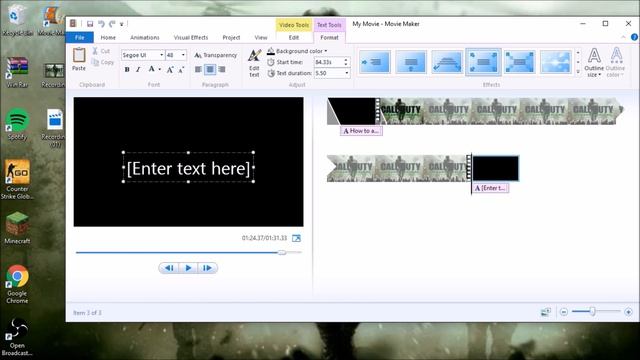The width and height of the screenshot is (640, 360).
Task: Play the movie preview
Action: pyautogui.click(x=188, y=268)
